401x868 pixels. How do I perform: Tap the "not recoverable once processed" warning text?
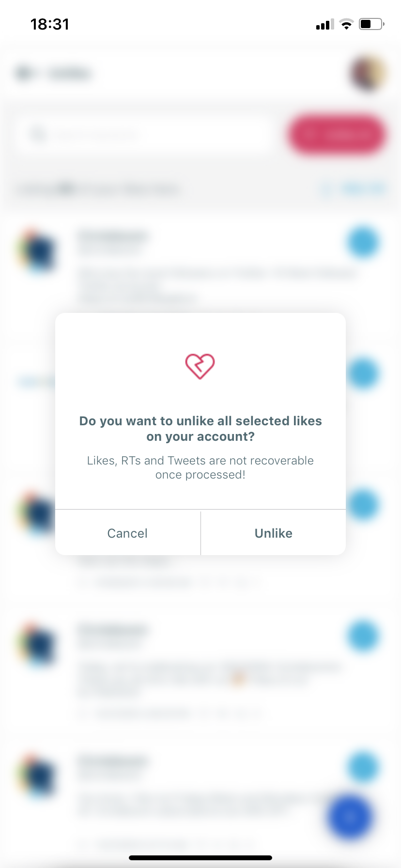pyautogui.click(x=200, y=467)
